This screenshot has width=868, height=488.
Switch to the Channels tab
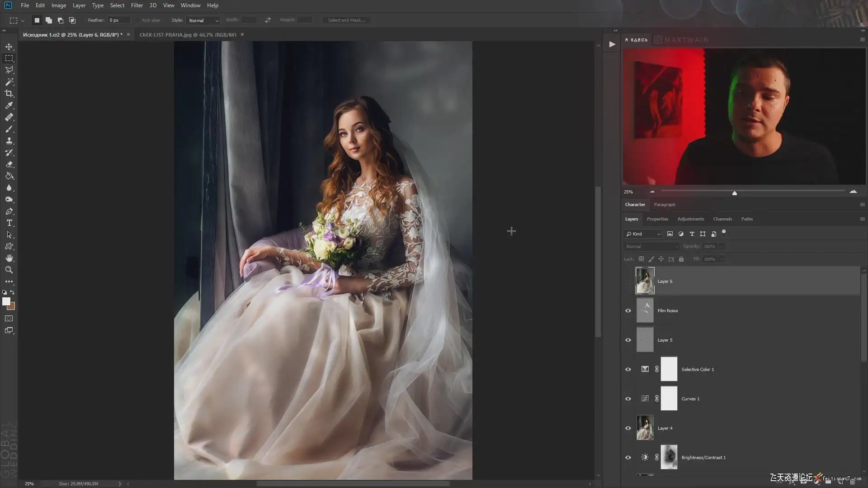click(x=722, y=219)
